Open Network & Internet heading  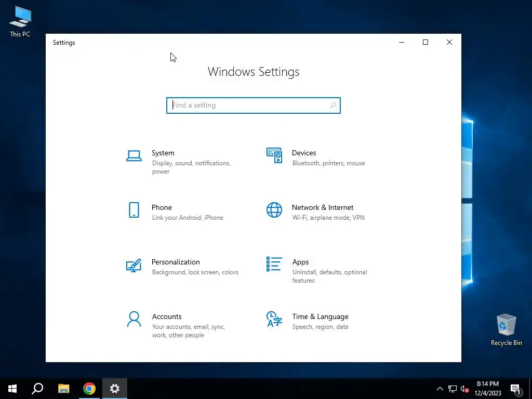323,207
